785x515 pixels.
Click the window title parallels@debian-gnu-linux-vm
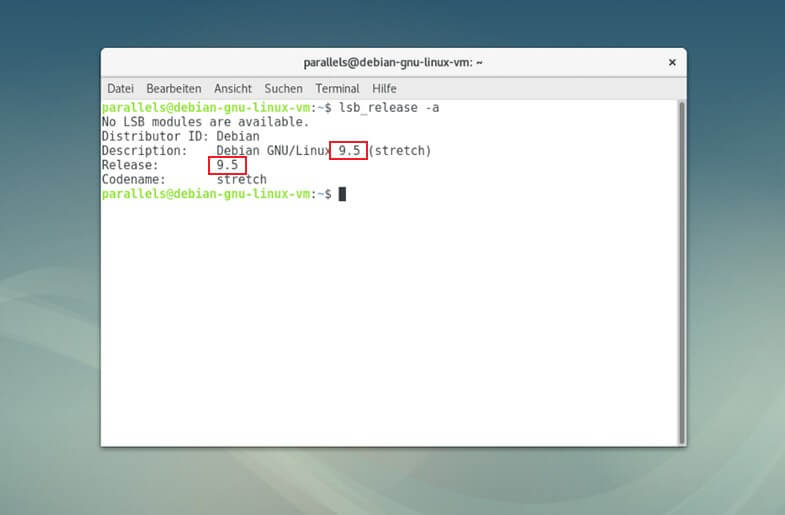click(393, 63)
